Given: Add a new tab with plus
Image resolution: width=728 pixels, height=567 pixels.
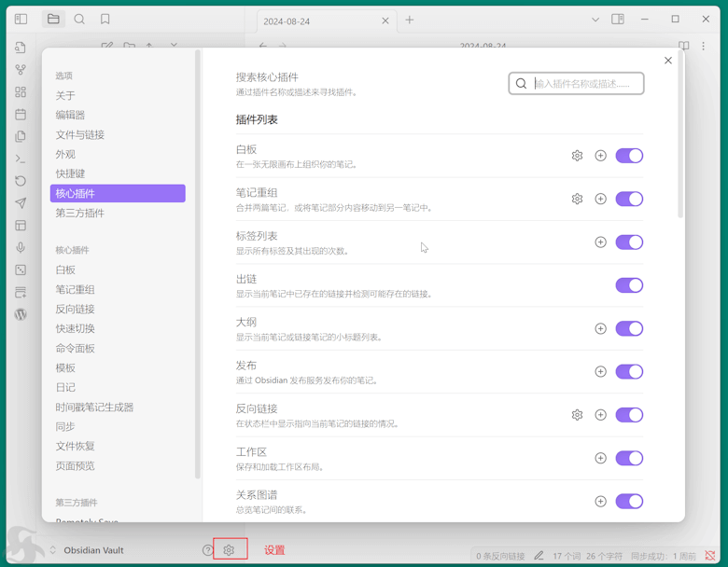Looking at the screenshot, I should coord(410,20).
